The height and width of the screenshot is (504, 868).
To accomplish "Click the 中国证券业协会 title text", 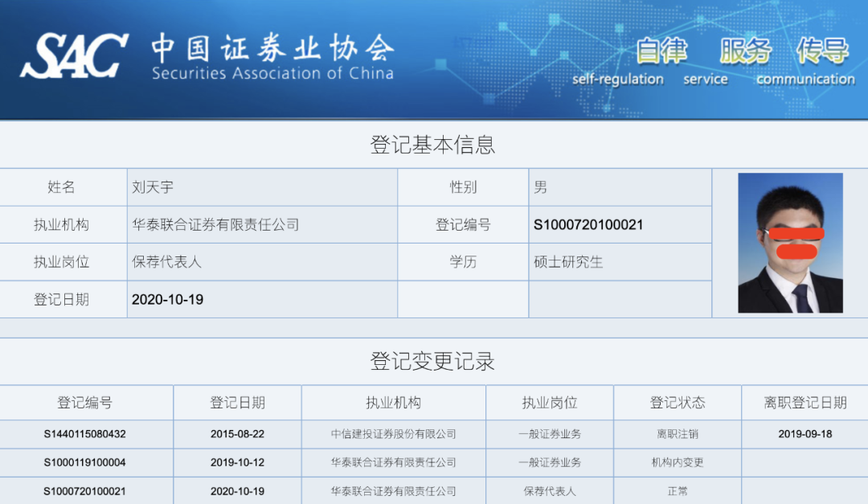I will click(x=273, y=47).
